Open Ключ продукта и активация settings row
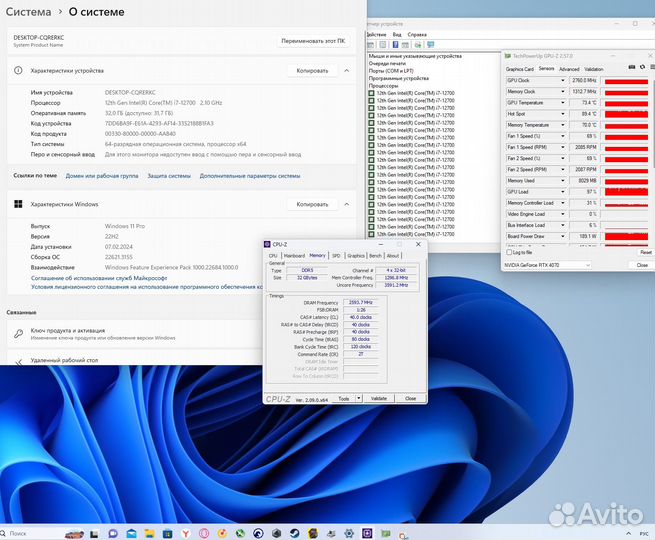 click(x=136, y=334)
